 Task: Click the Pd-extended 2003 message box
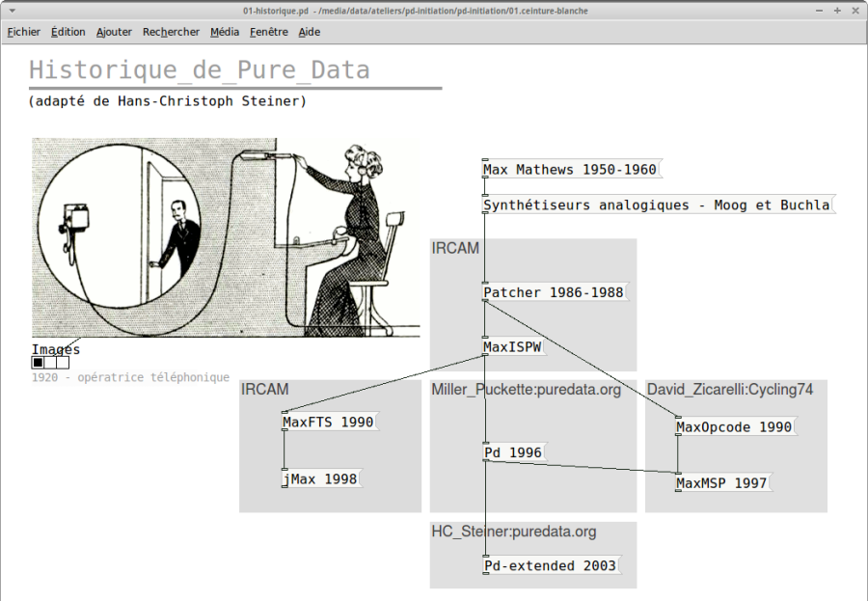click(x=552, y=565)
